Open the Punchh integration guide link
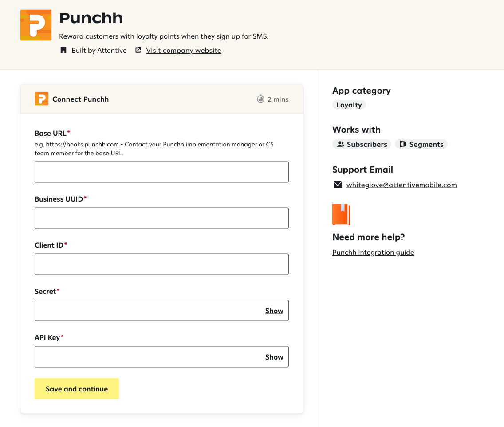This screenshot has height=427, width=504. [373, 253]
